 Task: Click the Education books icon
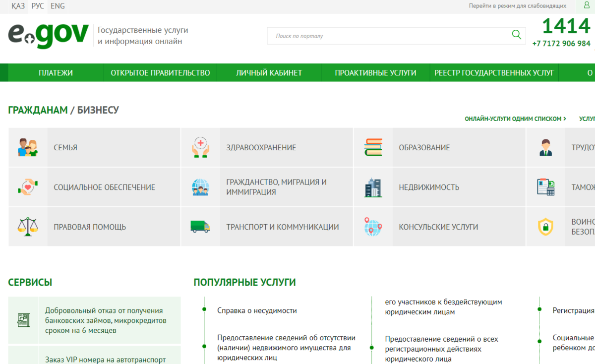coord(373,148)
